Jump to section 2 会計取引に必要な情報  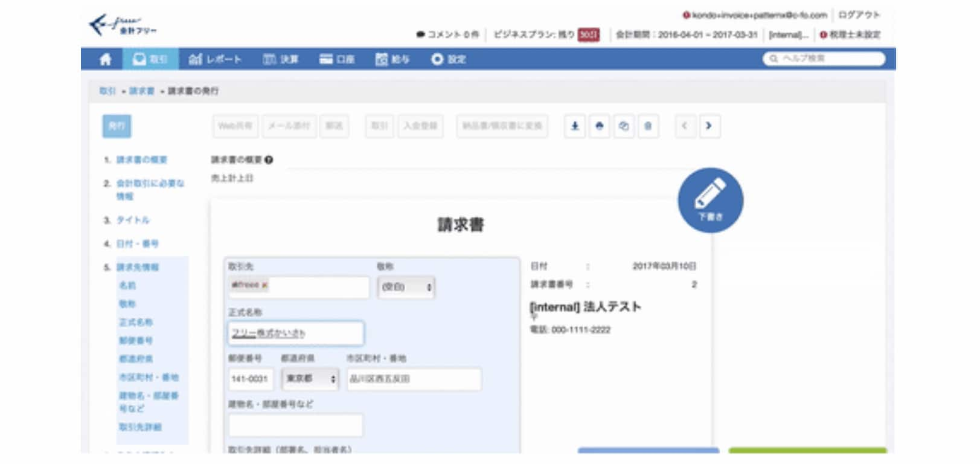pos(150,190)
